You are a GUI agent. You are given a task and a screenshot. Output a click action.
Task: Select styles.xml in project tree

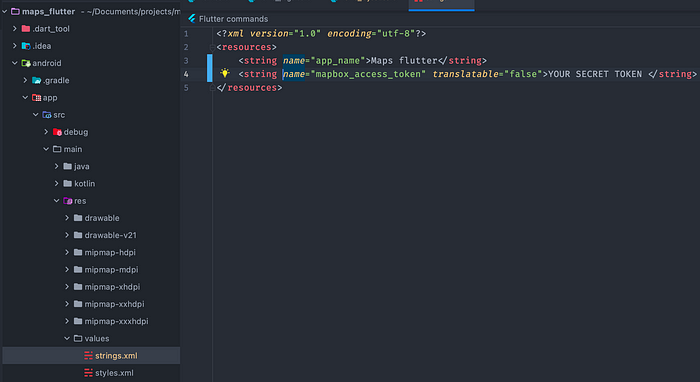(x=91, y=373)
